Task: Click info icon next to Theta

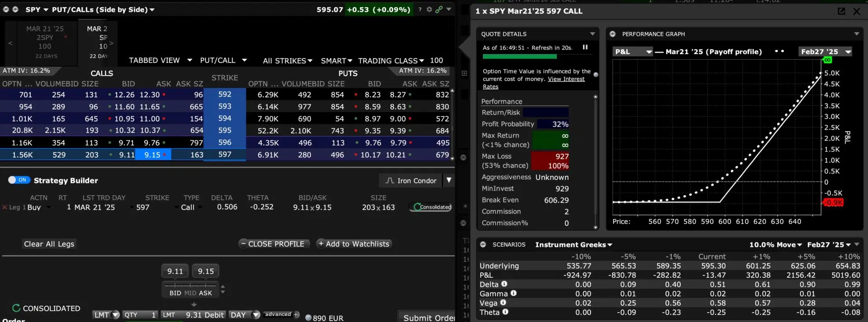Action: pyautogui.click(x=505, y=312)
